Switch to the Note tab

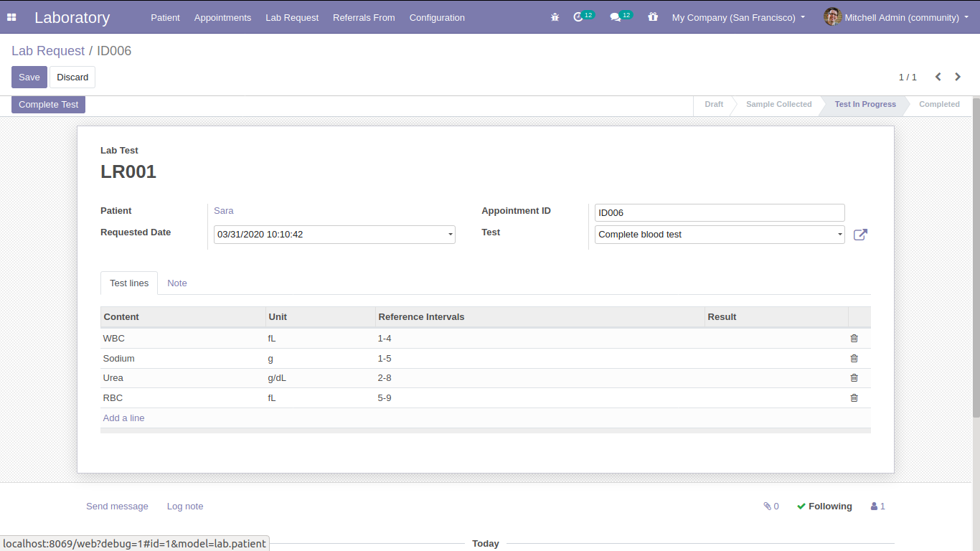(177, 283)
